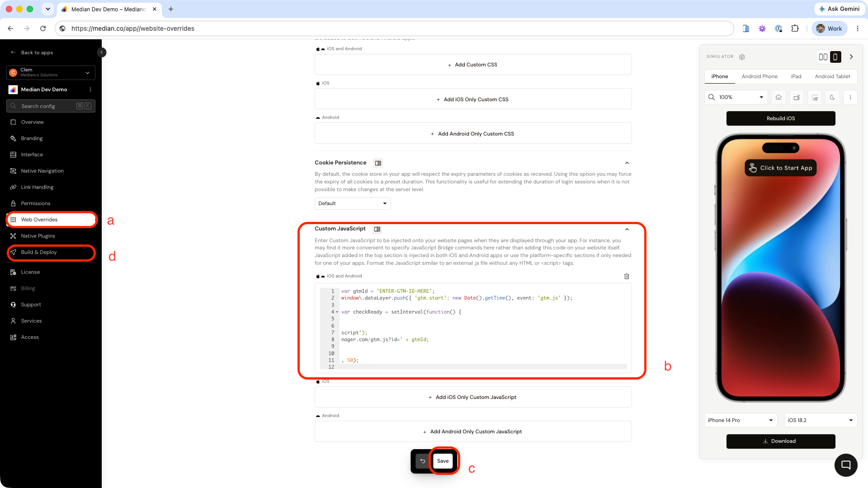
Task: Select the Android Phone simulator tab
Action: [759, 76]
